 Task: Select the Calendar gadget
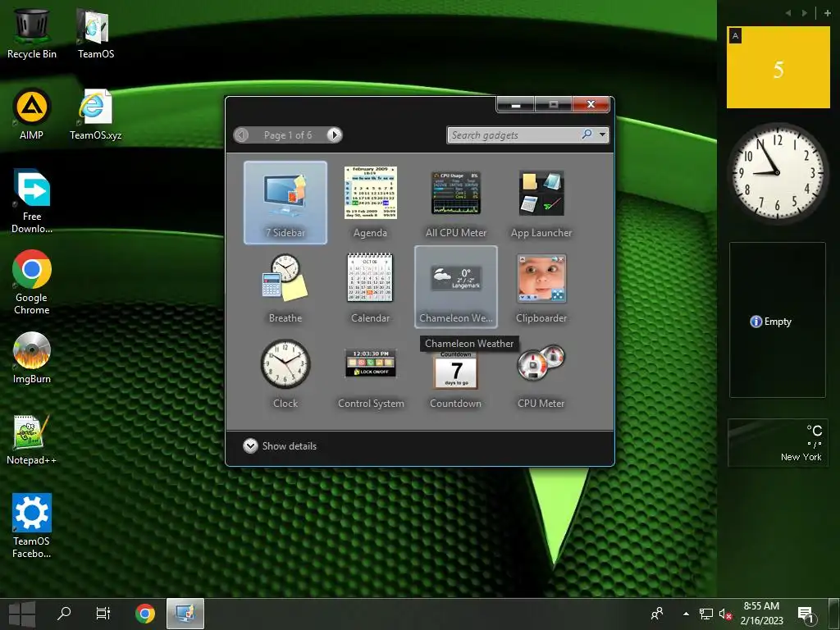point(370,288)
